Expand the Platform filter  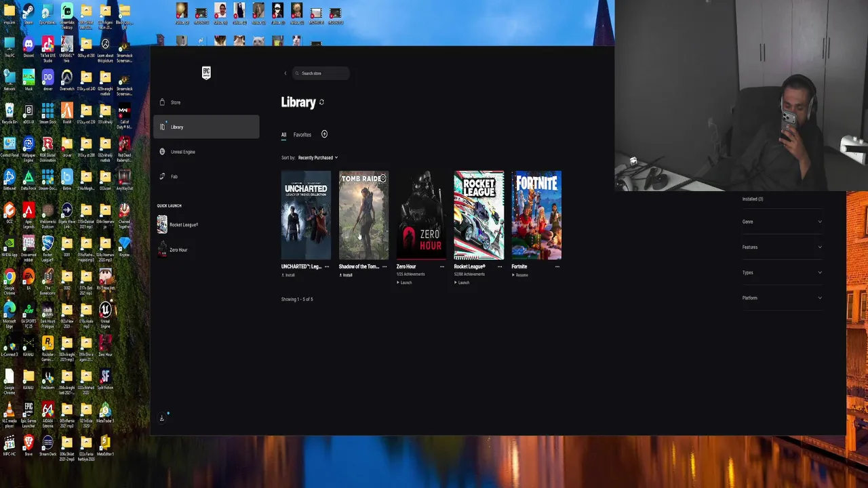click(782, 298)
